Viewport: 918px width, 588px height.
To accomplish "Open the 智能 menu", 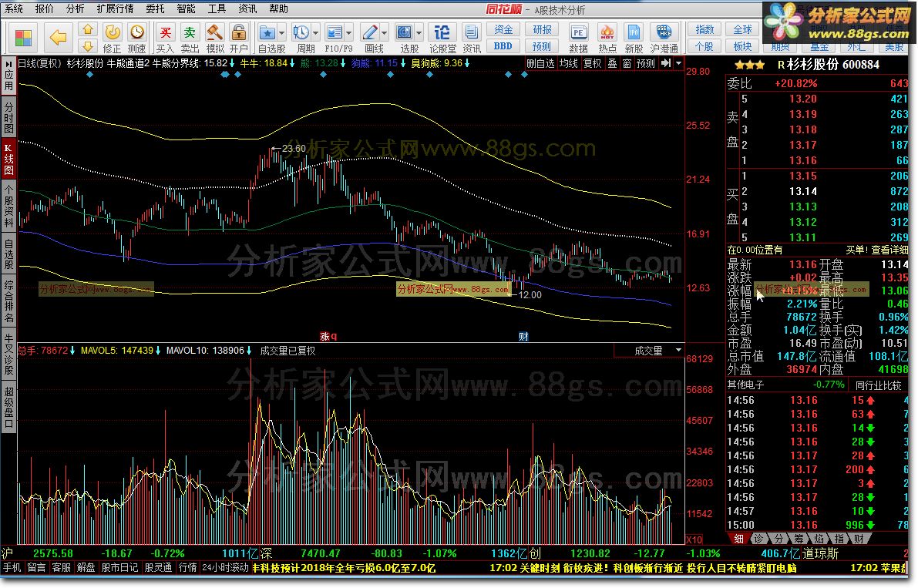I will (x=187, y=8).
